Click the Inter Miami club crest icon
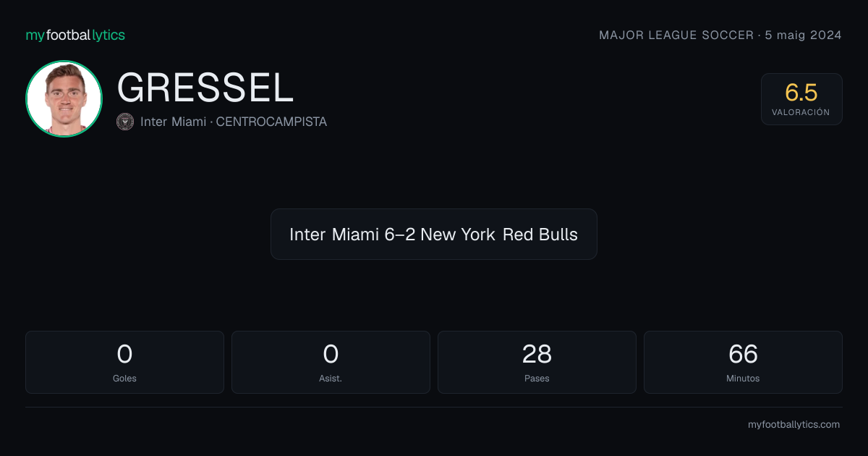 [125, 122]
